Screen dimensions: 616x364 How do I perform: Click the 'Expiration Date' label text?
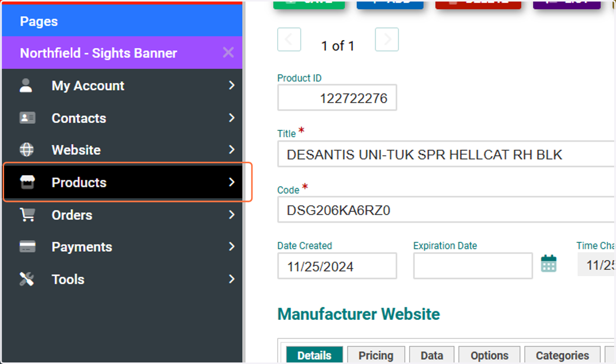coord(445,245)
